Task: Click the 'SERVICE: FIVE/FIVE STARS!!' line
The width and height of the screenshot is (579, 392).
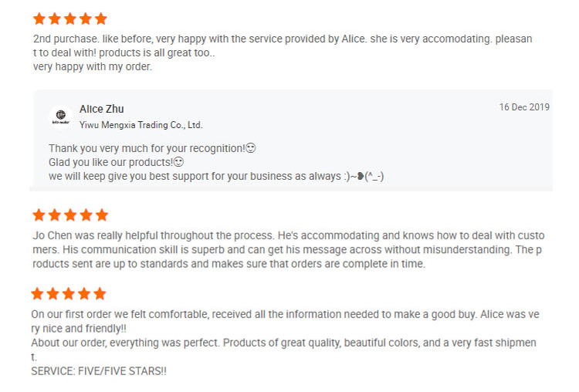Action: point(99,371)
